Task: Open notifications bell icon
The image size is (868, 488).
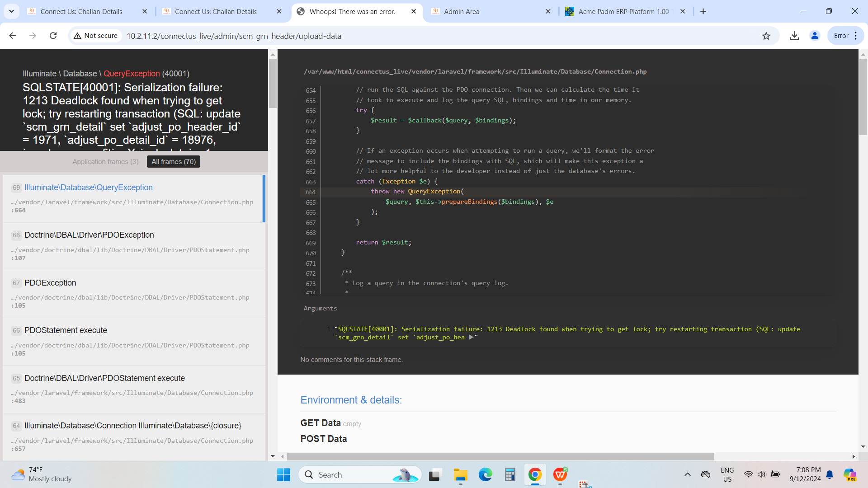Action: tap(830, 475)
